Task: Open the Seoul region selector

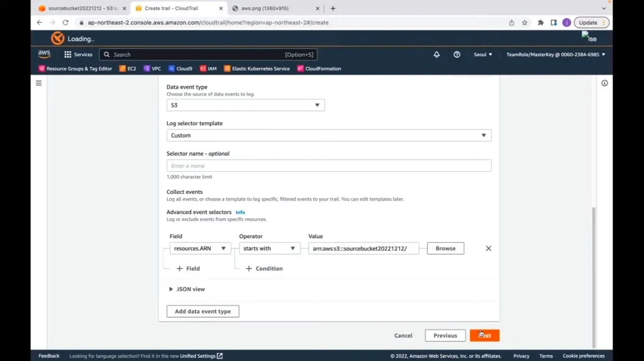Action: [x=482, y=54]
